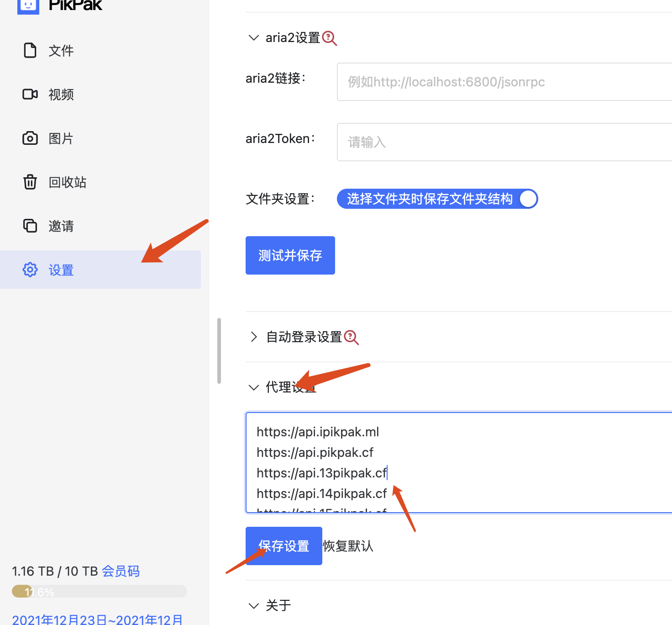Click the settings gear icon in sidebar
The image size is (672, 625).
30,270
